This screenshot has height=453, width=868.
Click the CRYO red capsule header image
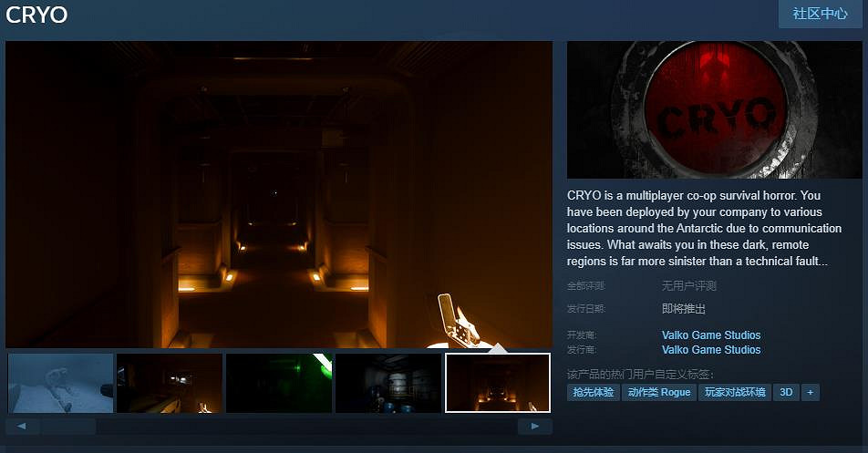714,109
